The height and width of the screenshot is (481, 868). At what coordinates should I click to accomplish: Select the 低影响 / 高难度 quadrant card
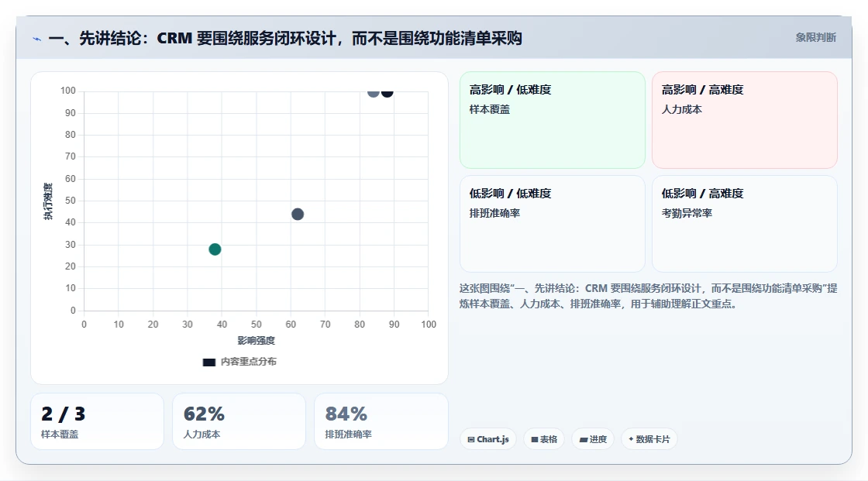[745, 224]
